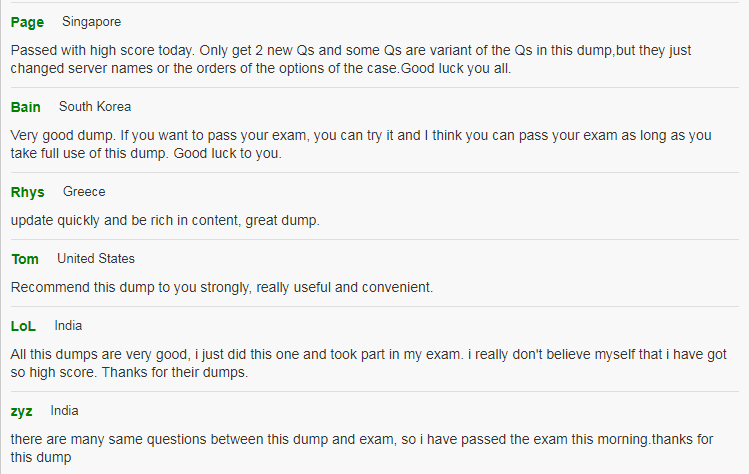The height and width of the screenshot is (474, 749).
Task: Select the 'update quickly and be rich' review
Action: tap(165, 220)
